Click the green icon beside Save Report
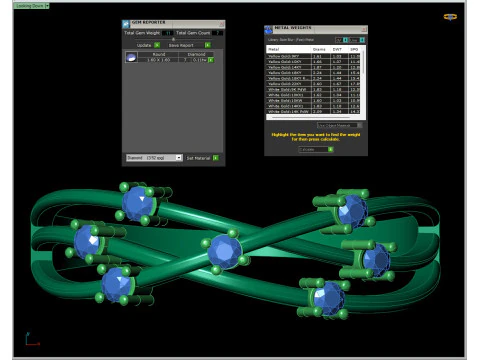 pos(208,45)
